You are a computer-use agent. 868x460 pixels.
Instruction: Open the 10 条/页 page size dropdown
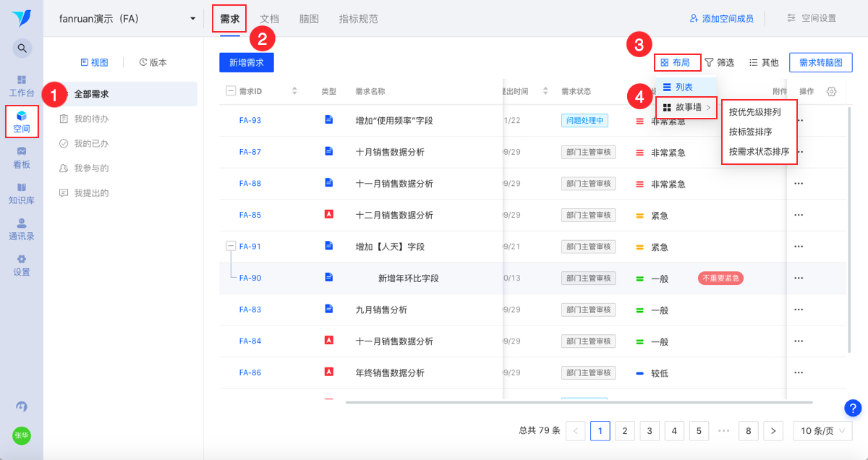[822, 430]
